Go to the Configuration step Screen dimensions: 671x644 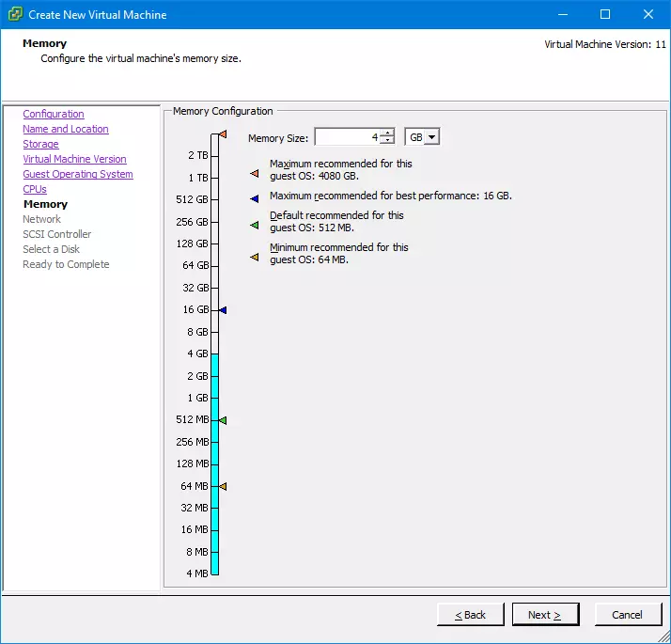coord(54,114)
